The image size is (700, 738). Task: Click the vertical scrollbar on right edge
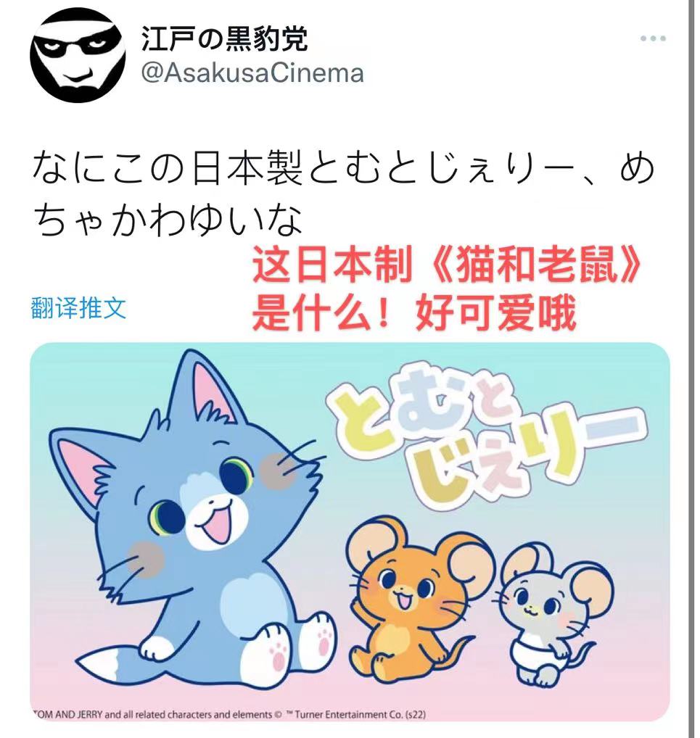(x=691, y=369)
